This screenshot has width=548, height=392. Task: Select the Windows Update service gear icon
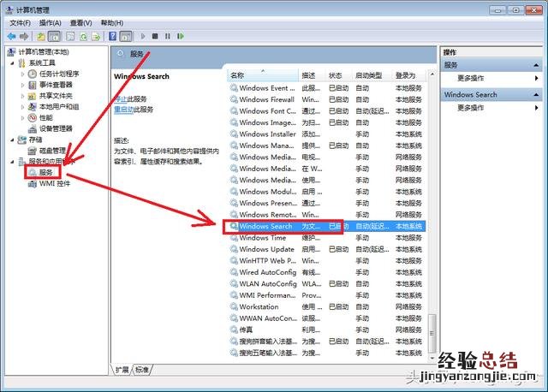click(x=234, y=249)
